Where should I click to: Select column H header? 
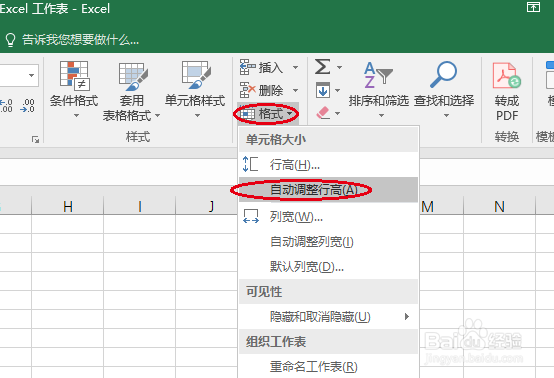pyautogui.click(x=67, y=206)
